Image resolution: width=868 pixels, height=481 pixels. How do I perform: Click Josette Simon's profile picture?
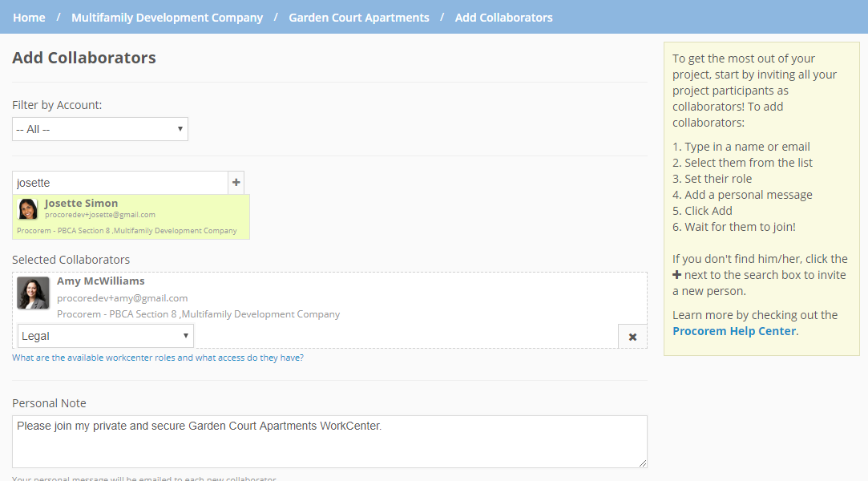pos(27,208)
